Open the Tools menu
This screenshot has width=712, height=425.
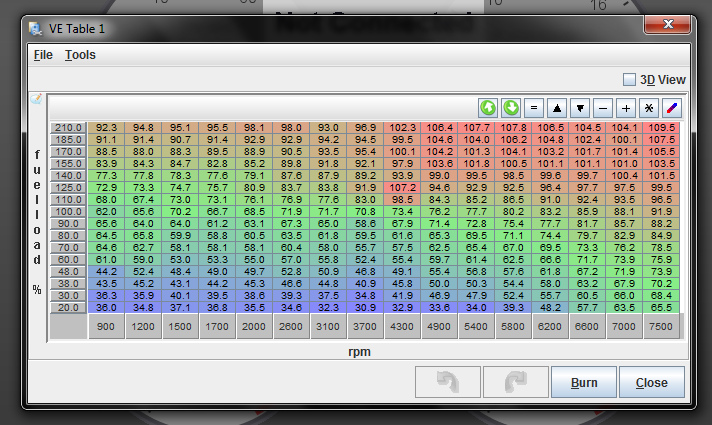tap(80, 55)
